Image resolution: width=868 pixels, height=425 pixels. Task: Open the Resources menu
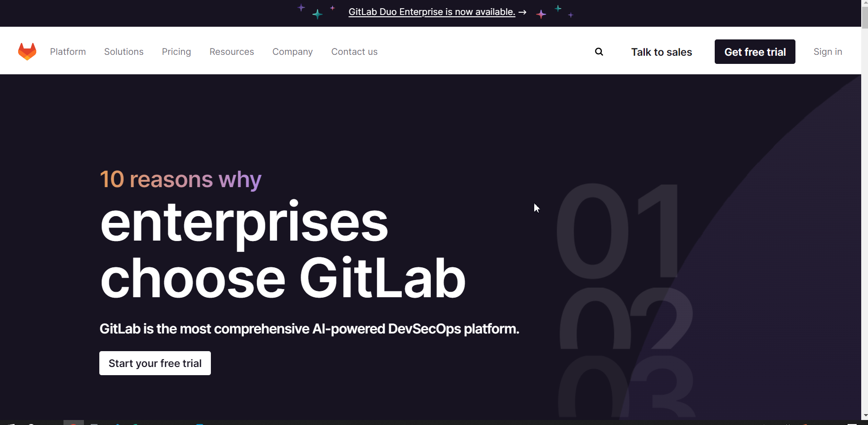point(232,52)
